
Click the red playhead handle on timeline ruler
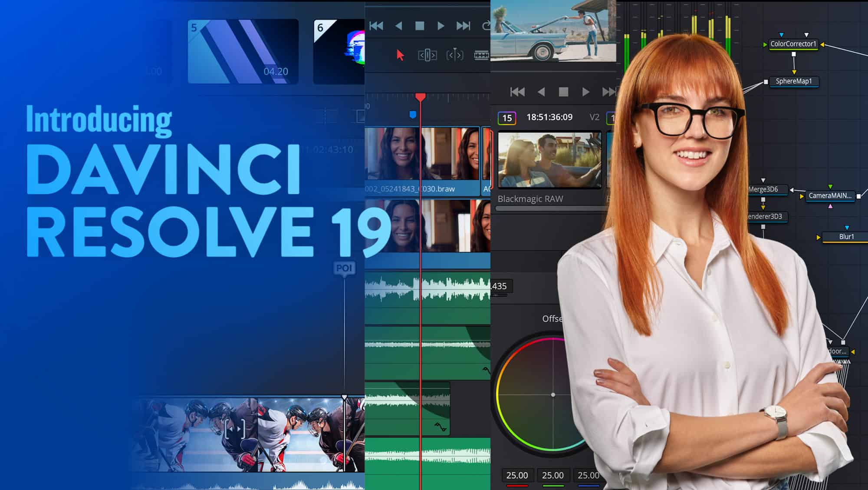point(420,97)
